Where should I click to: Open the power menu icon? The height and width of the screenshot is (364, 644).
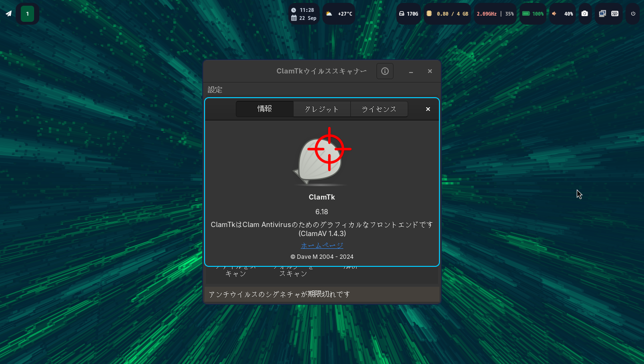pos(633,14)
